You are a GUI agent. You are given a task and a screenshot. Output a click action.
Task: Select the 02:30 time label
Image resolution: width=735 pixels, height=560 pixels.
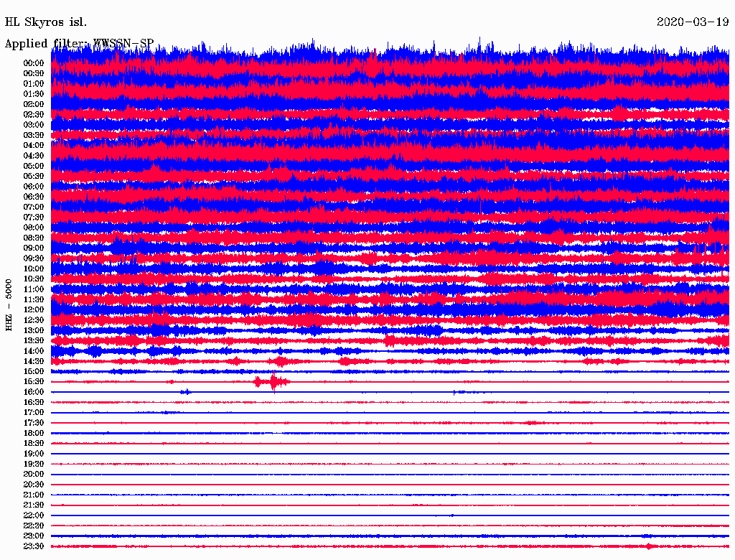point(34,114)
